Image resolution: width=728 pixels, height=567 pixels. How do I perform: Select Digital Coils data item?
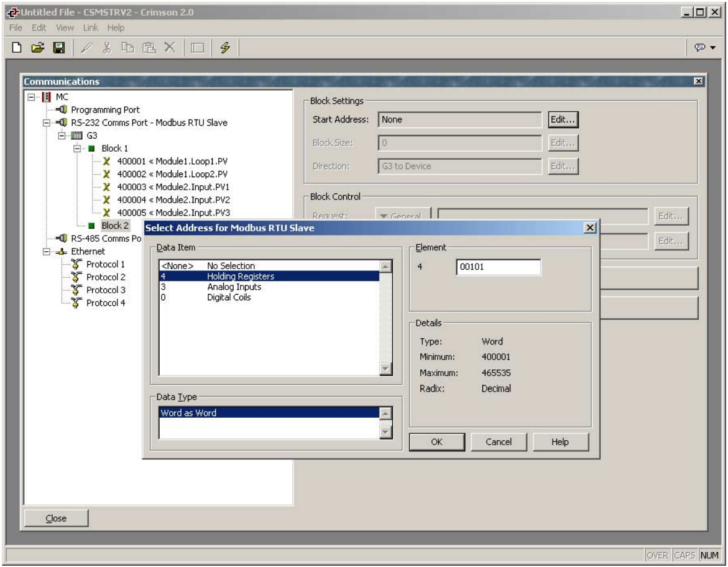pyautogui.click(x=269, y=297)
